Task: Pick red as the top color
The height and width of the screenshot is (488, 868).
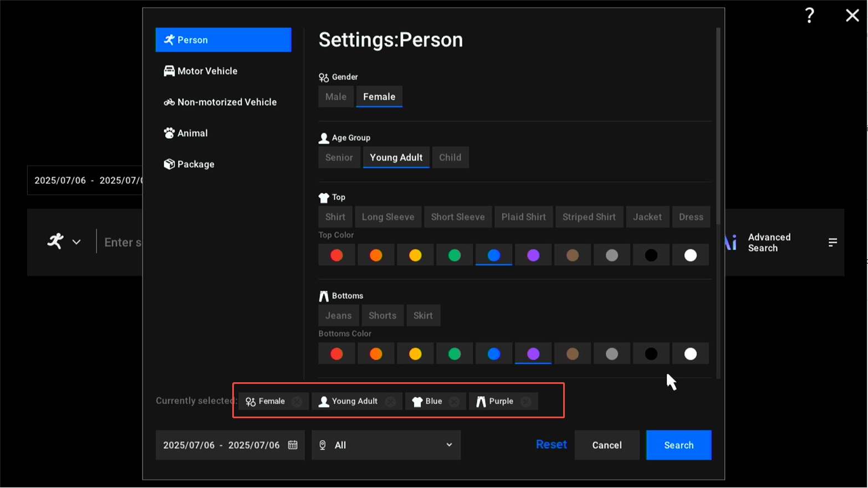Action: (x=336, y=255)
